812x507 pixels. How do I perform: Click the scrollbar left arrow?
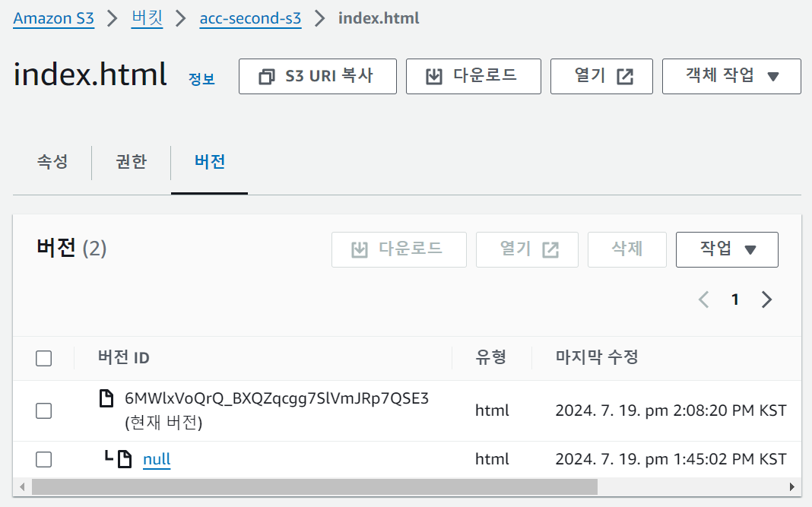[22, 486]
